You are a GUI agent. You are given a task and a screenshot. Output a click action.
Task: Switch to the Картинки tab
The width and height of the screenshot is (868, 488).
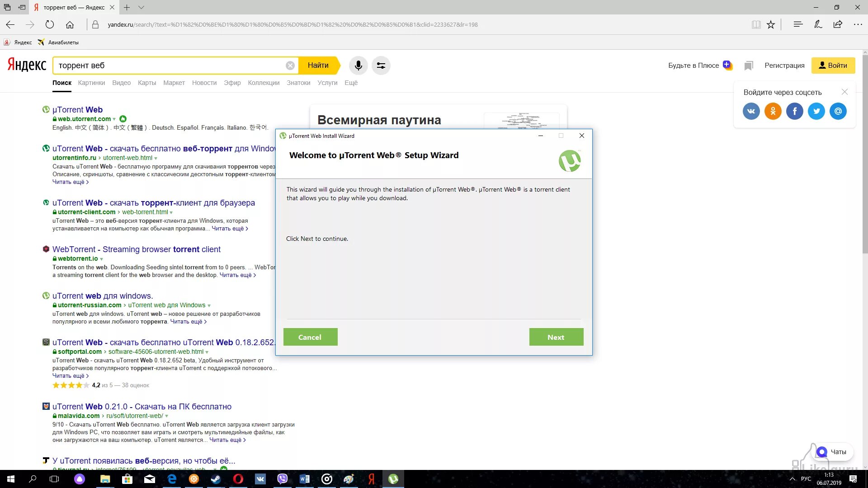[x=91, y=83]
